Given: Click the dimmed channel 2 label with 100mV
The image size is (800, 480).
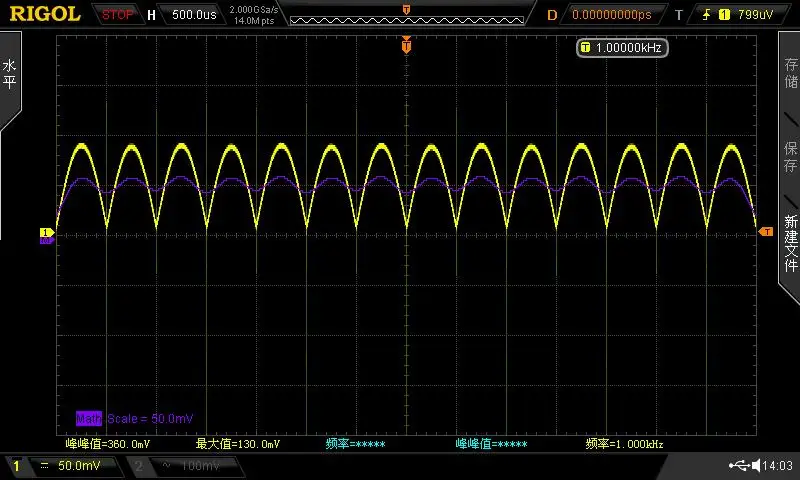Looking at the screenshot, I should click(184, 466).
